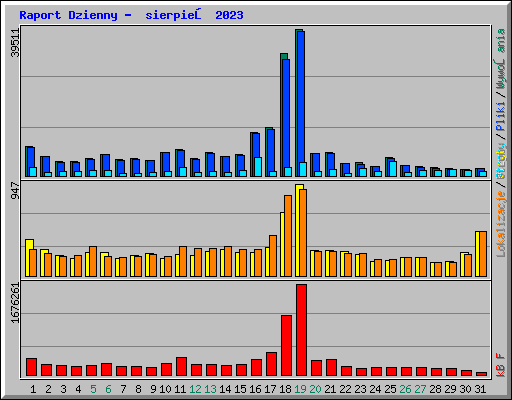Click the orange bar for day 18
The image size is (512, 400).
288,236
